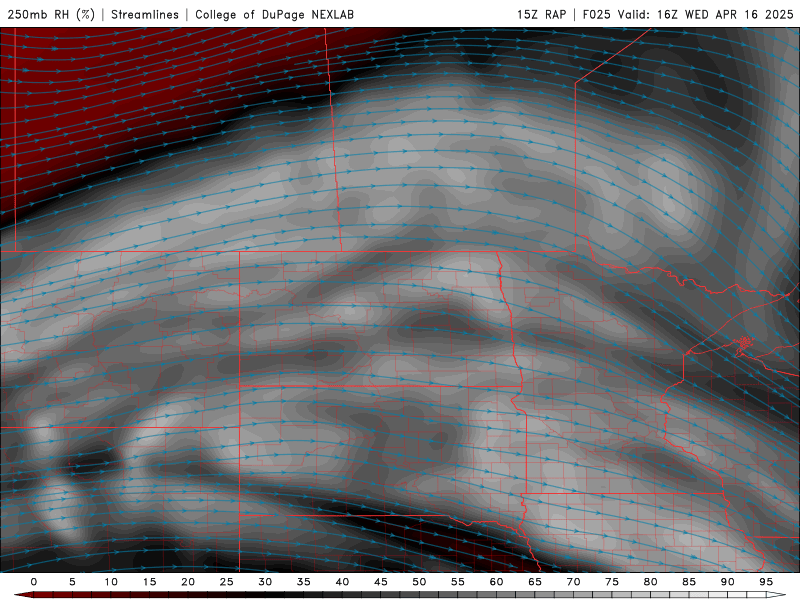Click "College of DuPage NEXLAB" header text
Viewport: 800px width, 600px height.
274,14
